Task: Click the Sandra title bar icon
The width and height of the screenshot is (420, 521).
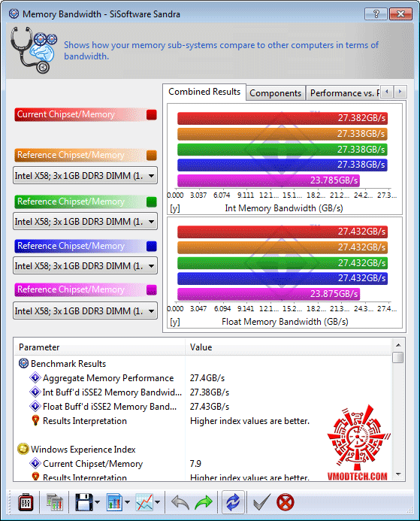Action: pos(14,14)
